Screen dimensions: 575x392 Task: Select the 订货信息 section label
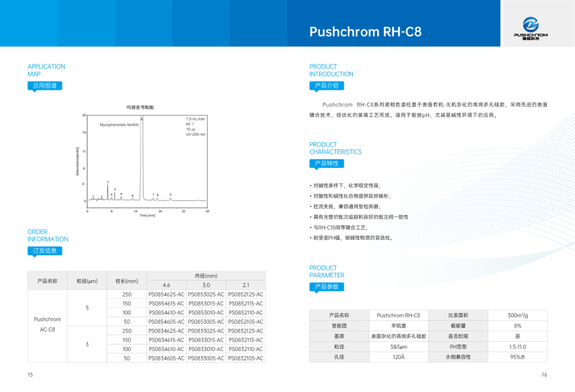point(45,251)
